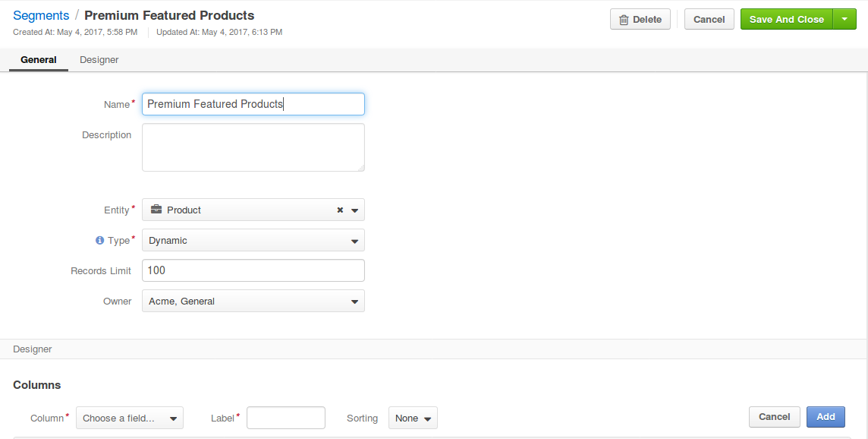Screen dimensions: 868x439
Task: Click the blue Add button
Action: click(826, 417)
